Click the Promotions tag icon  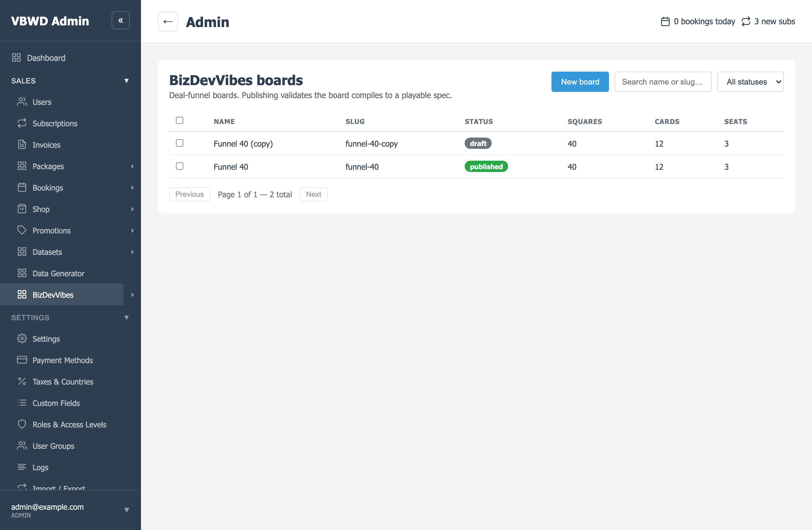22,230
